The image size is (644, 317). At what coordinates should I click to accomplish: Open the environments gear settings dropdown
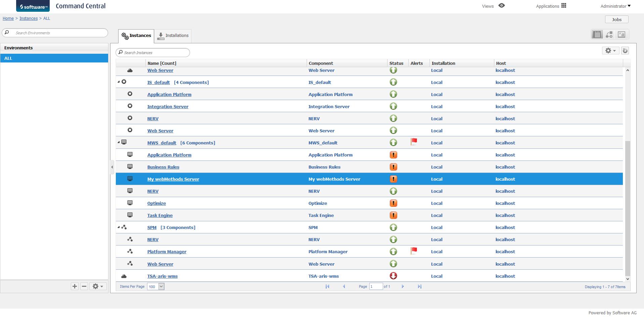tap(98, 286)
